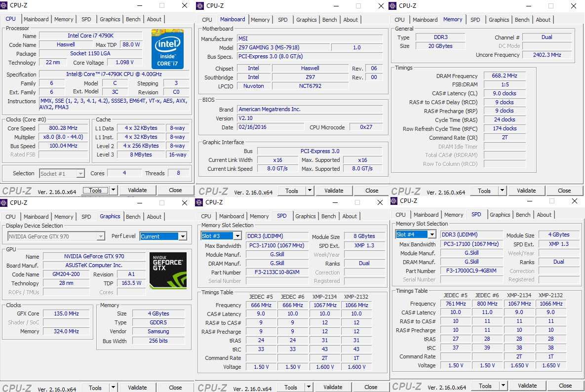Switch to the Memory tab in the Mainboard window
The height and width of the screenshot is (392, 585).
(260, 20)
